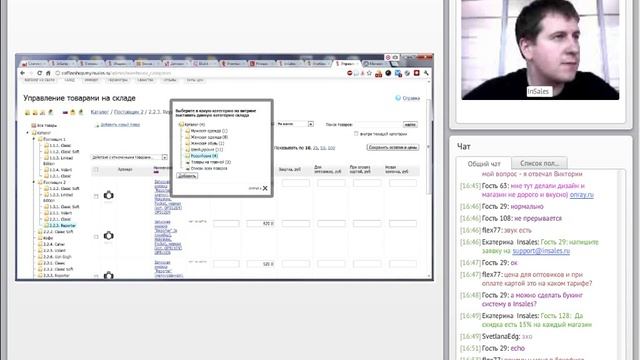Enable 'внутри текущей категории' search checkbox
Image resolution: width=640 pixels, height=360 pixels.
tap(356, 133)
